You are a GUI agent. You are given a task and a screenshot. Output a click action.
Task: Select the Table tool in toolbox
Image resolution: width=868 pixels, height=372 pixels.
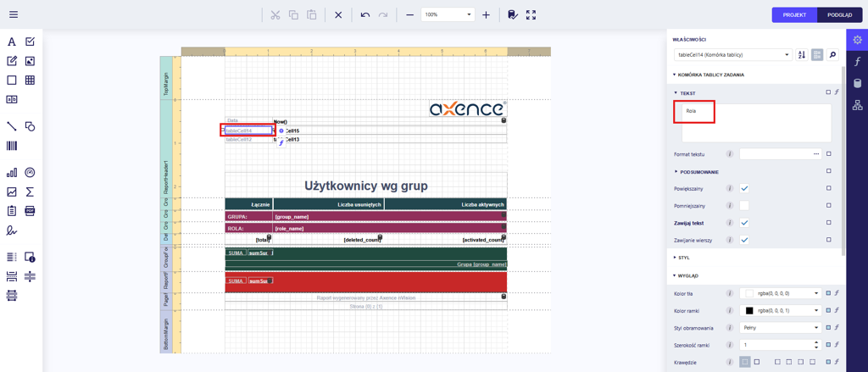click(30, 81)
